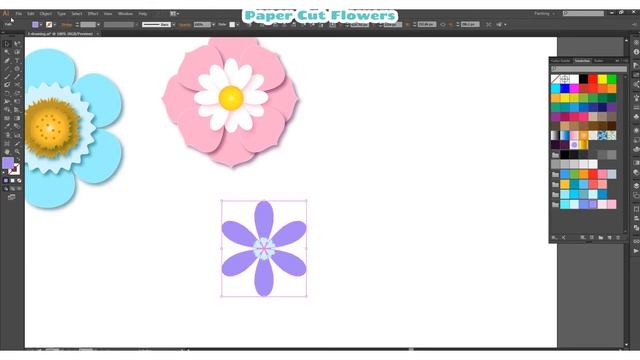Select the Zoom tool
Image resolution: width=640 pixels, height=360 pixels.
click(17, 151)
